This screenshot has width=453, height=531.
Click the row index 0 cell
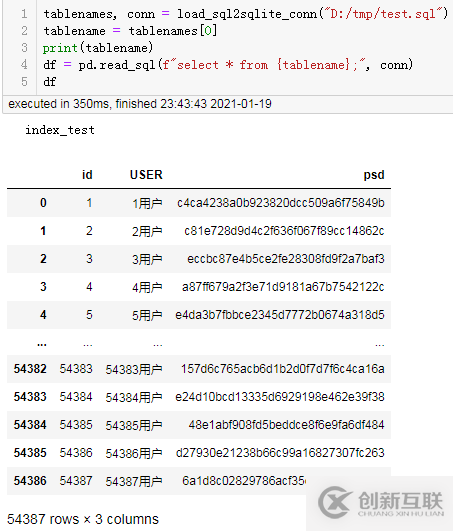[x=43, y=203]
